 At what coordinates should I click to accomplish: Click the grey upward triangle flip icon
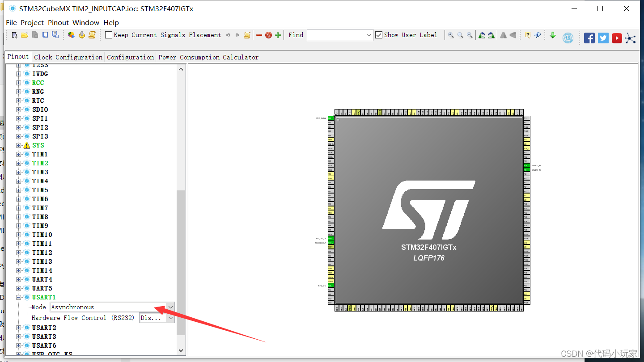point(503,35)
